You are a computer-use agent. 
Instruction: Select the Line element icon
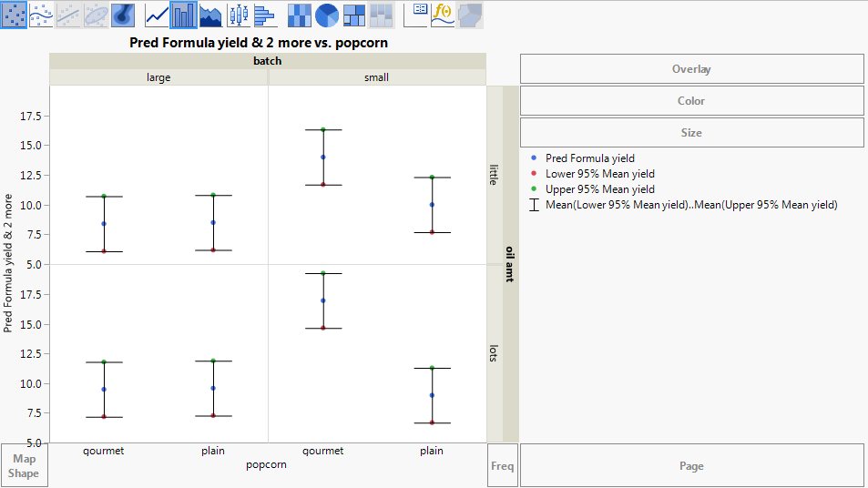click(x=157, y=15)
